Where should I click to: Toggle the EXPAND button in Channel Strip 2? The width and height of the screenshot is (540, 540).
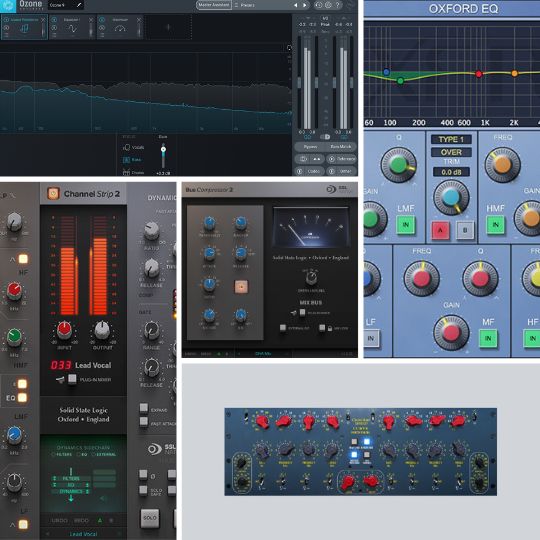144,408
